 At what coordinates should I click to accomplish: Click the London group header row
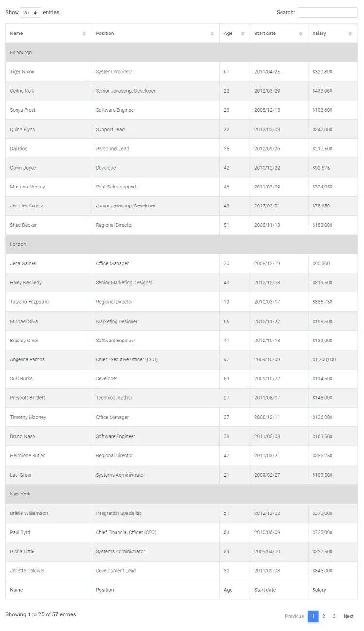click(182, 244)
